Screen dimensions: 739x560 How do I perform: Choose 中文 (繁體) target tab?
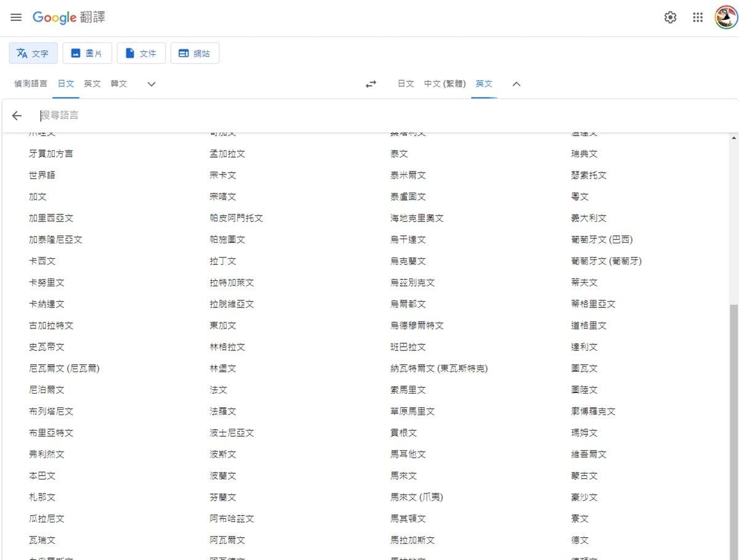click(445, 84)
